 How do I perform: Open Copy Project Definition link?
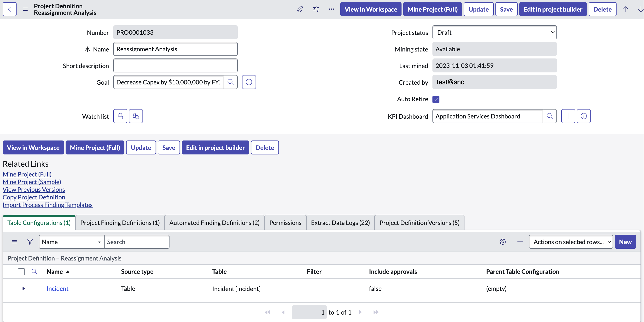coord(34,197)
